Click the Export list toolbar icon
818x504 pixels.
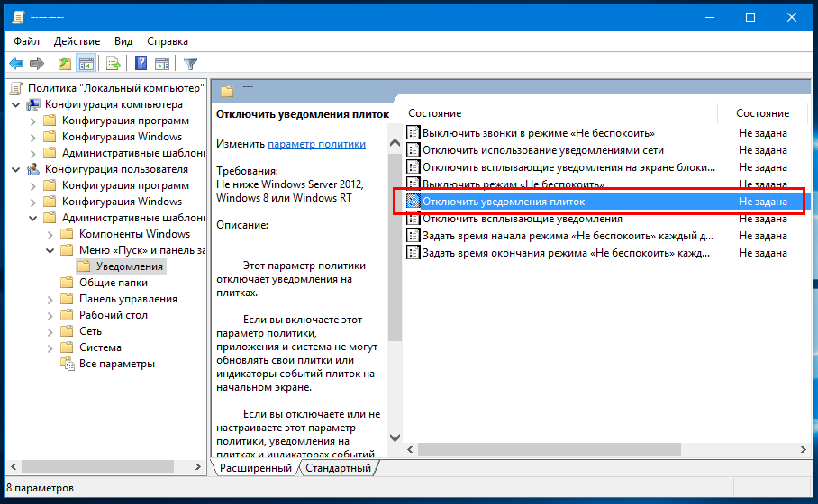coord(114,64)
